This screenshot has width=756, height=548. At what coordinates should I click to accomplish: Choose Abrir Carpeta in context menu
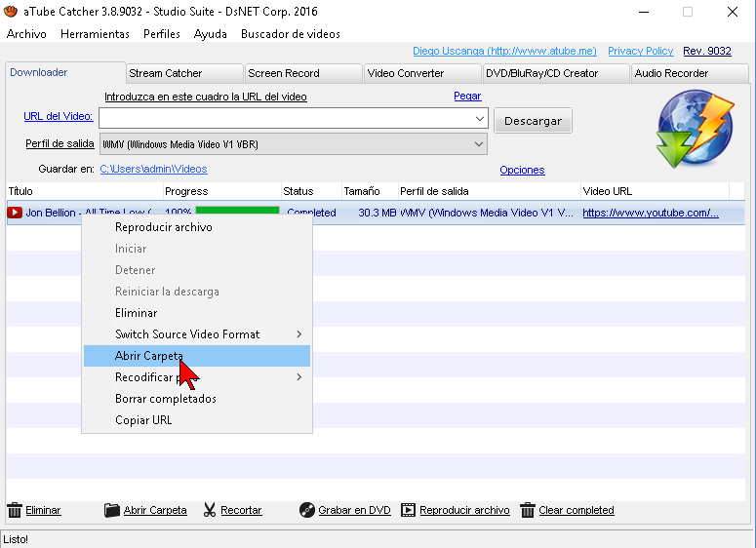coord(197,356)
